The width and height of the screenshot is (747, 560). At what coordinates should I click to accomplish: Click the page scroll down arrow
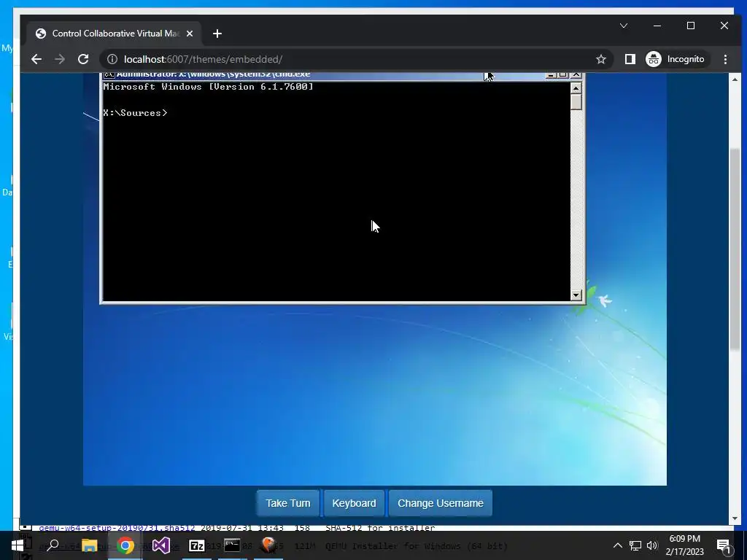(735, 518)
